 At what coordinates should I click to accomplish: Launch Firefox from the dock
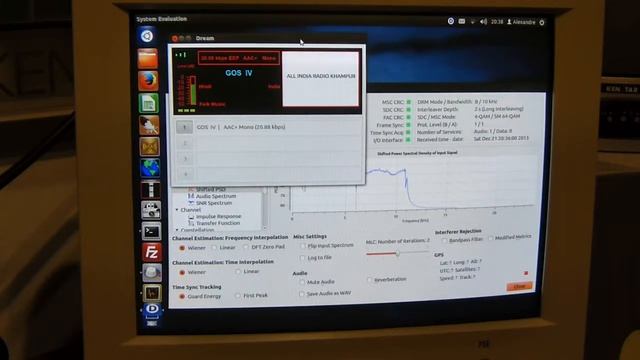(148, 81)
